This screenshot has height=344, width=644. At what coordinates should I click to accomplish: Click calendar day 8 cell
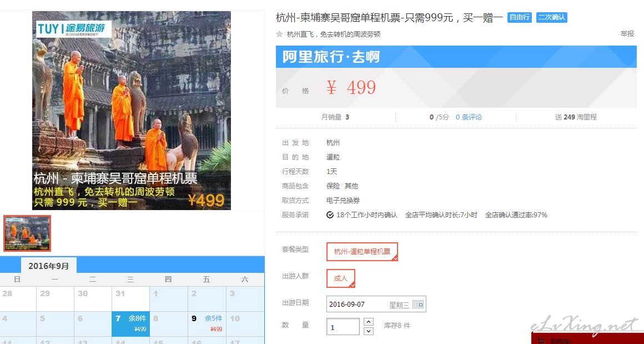169,324
